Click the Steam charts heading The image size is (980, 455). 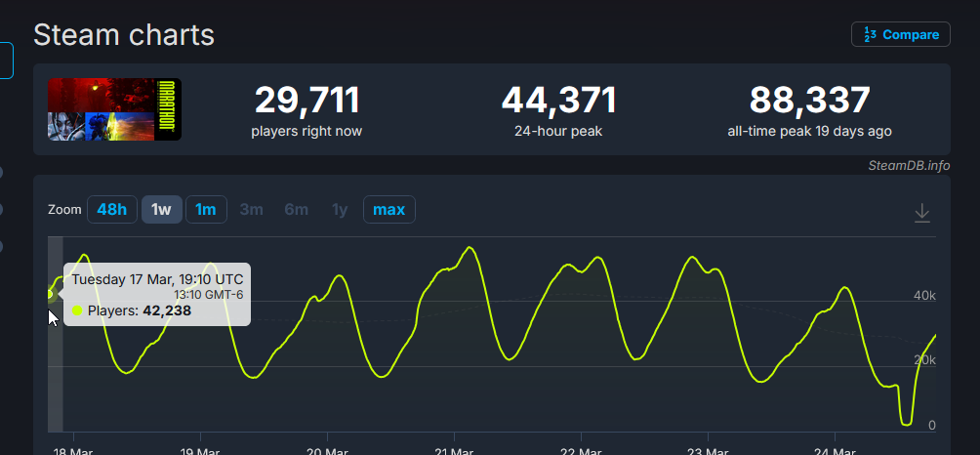point(124,34)
